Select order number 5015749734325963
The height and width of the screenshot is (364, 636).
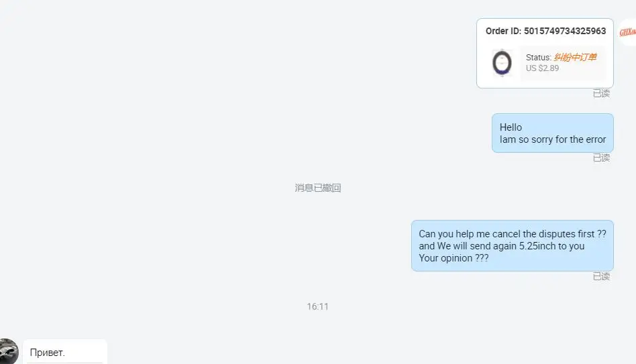[x=565, y=32]
